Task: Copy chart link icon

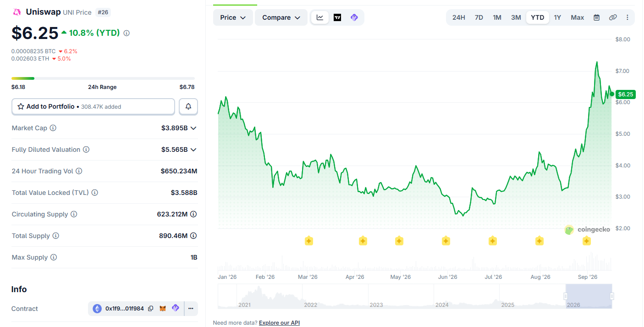Action: [x=613, y=17]
